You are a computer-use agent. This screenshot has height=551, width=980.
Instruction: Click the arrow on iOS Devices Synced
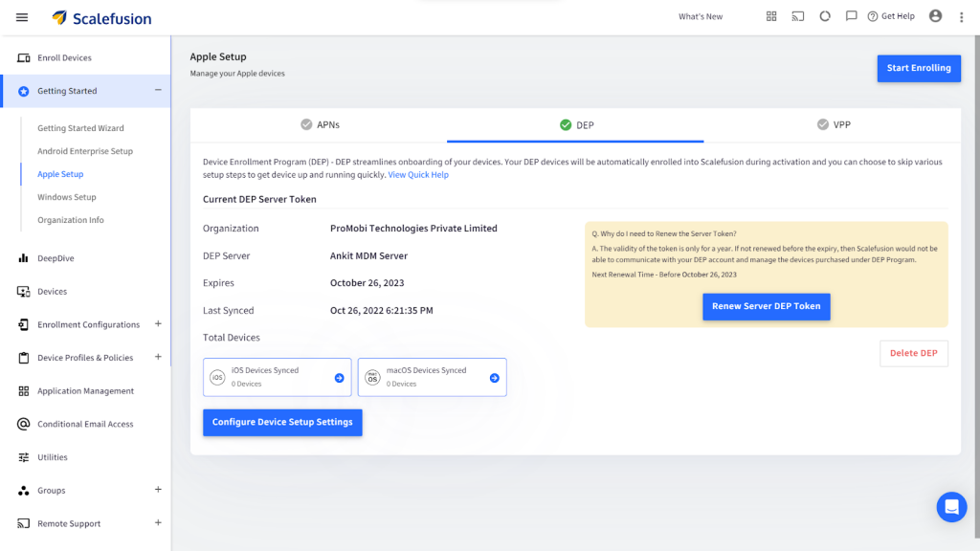339,378
